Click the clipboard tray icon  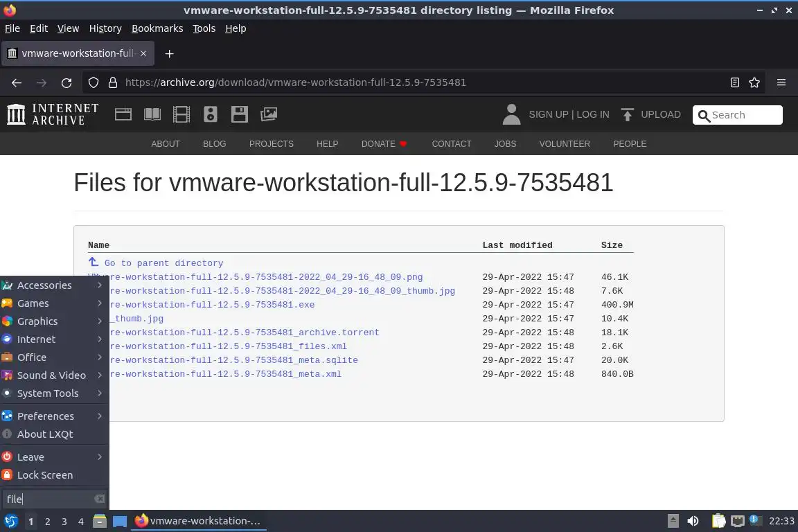pos(718,521)
